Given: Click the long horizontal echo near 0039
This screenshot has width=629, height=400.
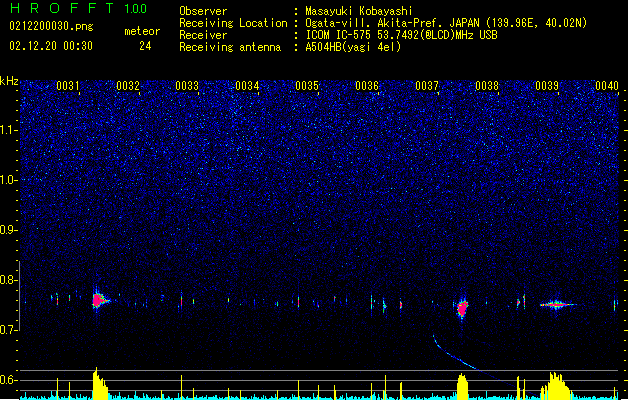Looking at the screenshot, I should [x=557, y=305].
